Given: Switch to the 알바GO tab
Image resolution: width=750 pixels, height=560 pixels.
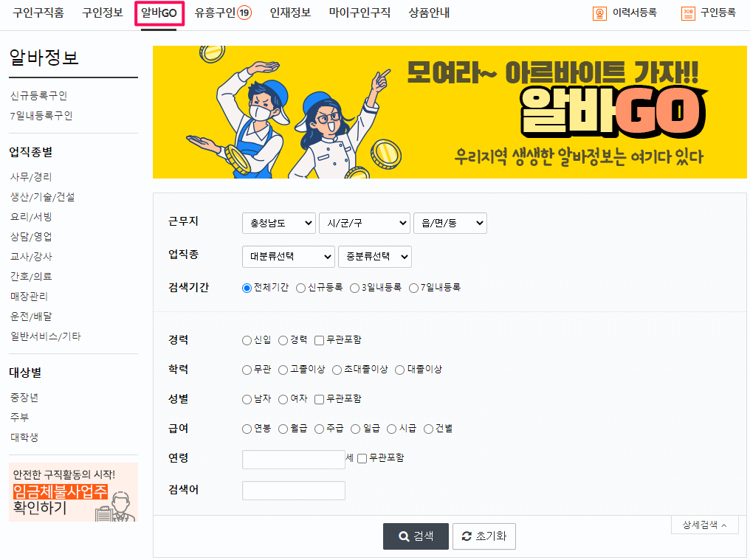Looking at the screenshot, I should 159,13.
